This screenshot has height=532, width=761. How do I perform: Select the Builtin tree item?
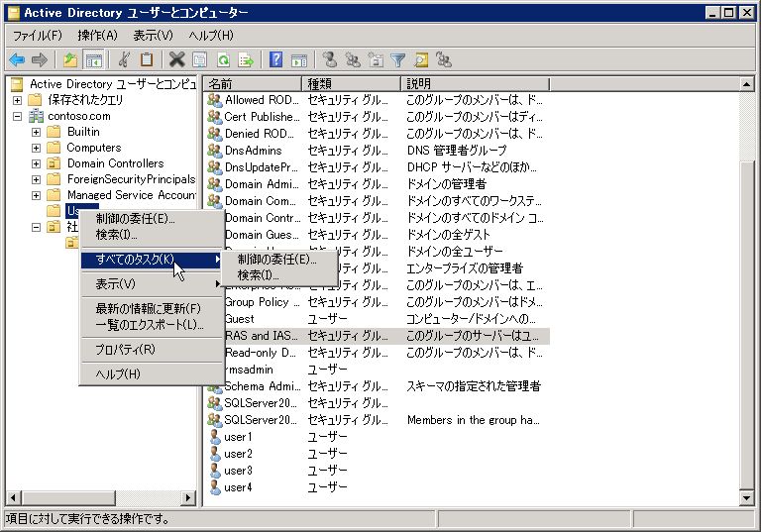(83, 132)
